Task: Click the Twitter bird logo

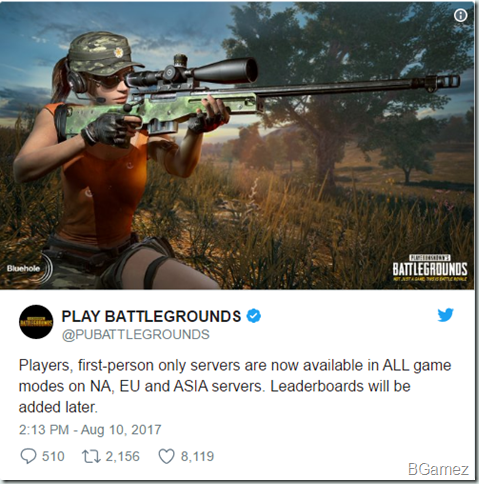Action: point(446,315)
